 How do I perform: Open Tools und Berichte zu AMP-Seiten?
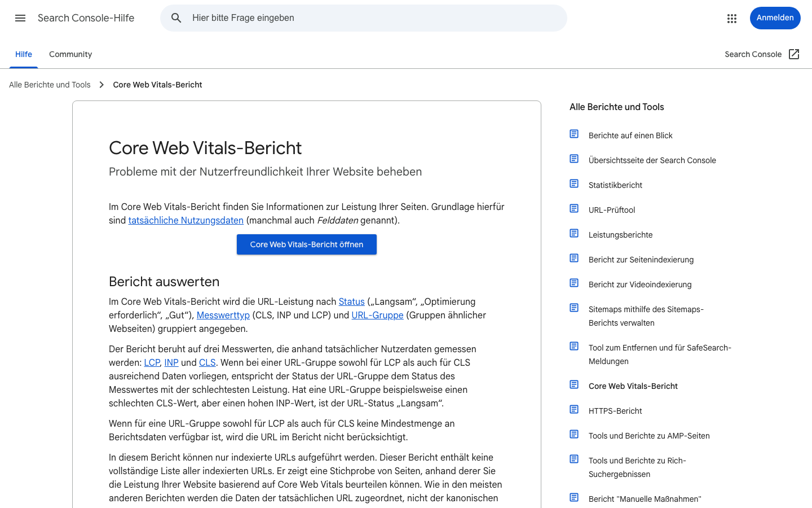[x=649, y=436]
